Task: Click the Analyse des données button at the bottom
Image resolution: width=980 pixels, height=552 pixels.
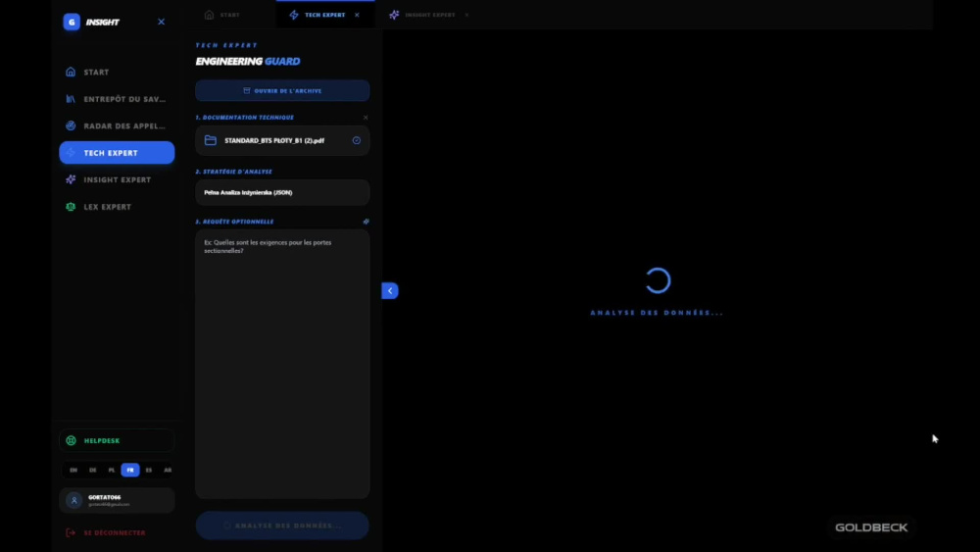Action: 282,526
